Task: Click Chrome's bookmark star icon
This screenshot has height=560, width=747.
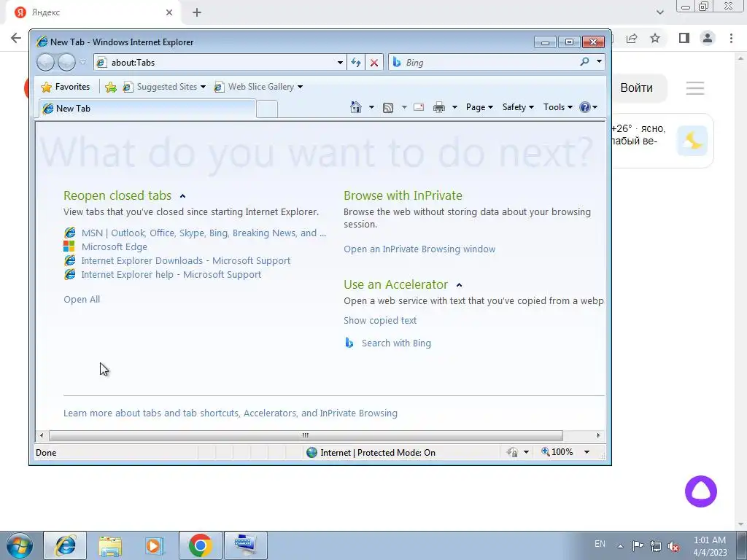Action: (x=656, y=38)
